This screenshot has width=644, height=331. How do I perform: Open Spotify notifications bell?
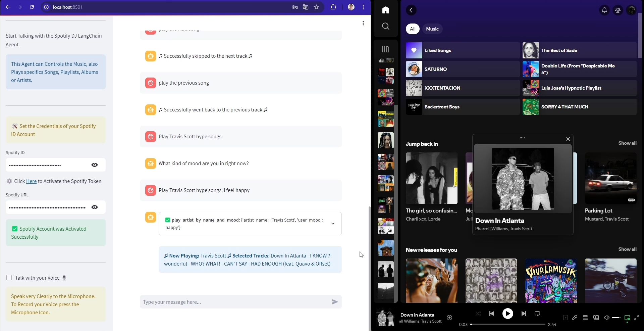(604, 10)
